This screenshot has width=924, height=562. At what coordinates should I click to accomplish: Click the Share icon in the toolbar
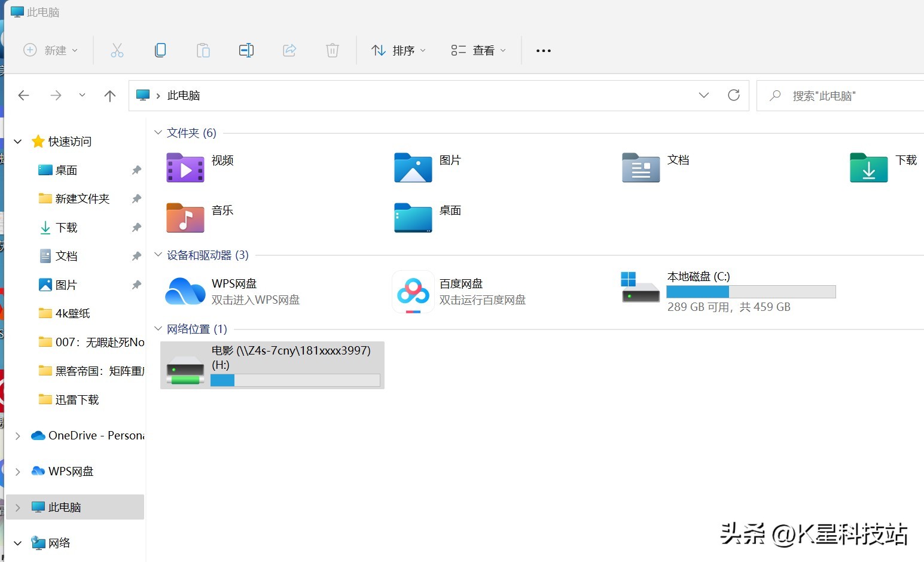[x=289, y=50]
